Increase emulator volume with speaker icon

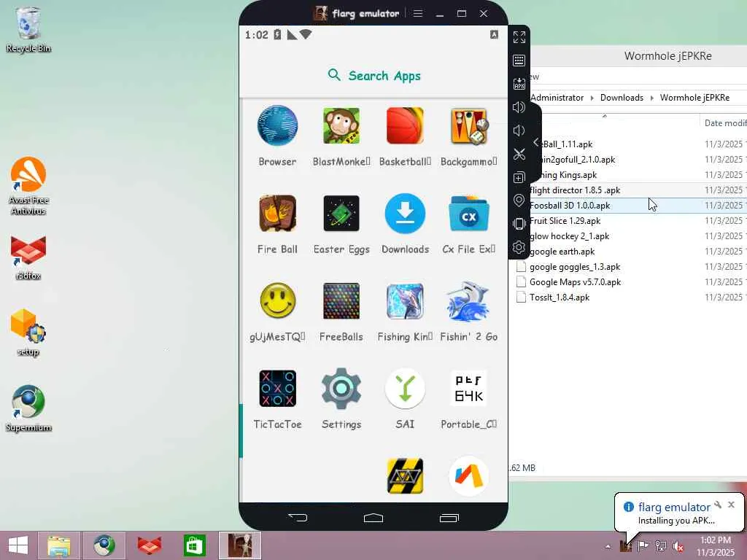click(519, 107)
